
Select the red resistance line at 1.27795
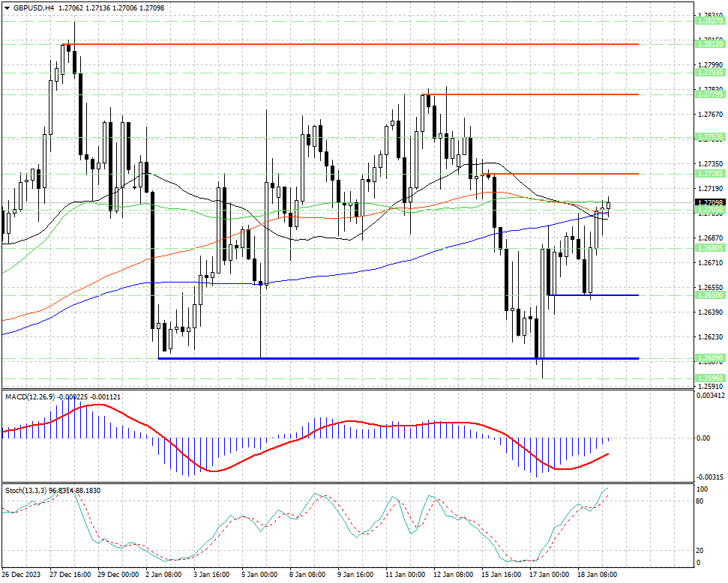click(x=530, y=94)
